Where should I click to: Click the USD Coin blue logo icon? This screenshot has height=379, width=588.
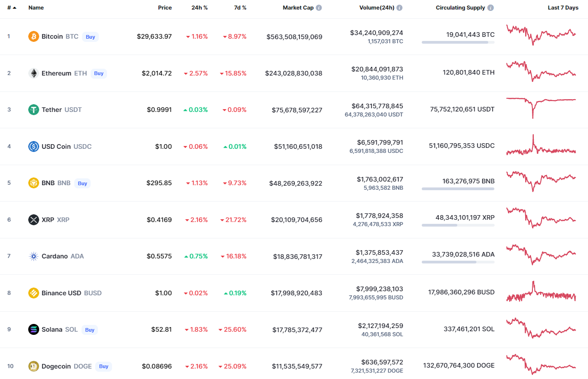34,147
